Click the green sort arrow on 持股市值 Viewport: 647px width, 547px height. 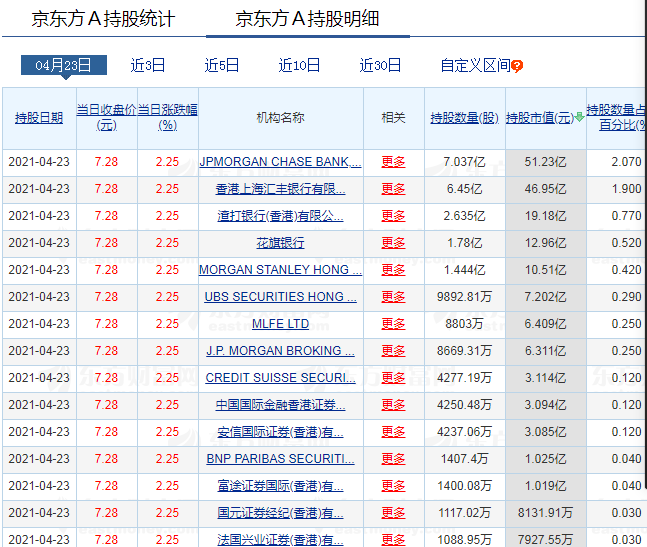coord(580,117)
